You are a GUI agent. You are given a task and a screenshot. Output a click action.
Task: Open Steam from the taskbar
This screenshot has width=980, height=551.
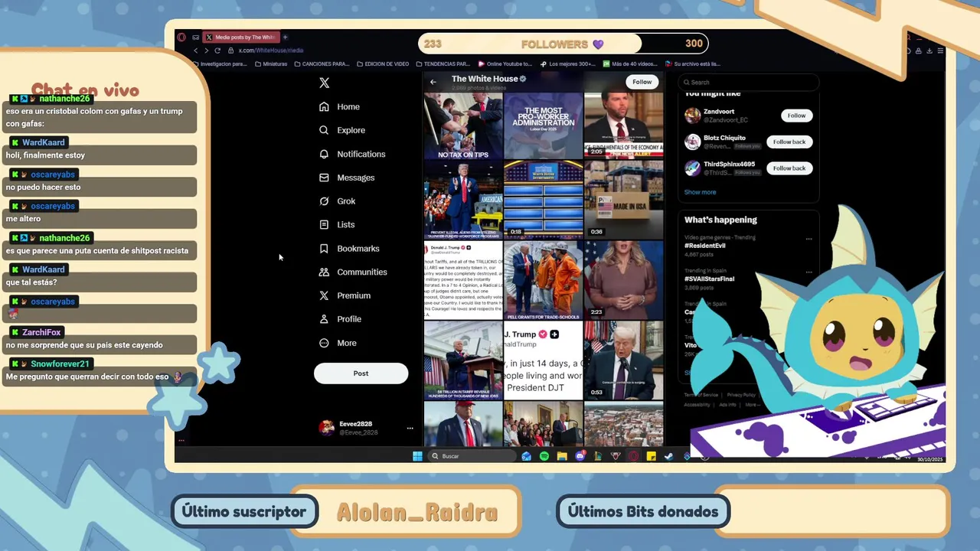(x=668, y=456)
